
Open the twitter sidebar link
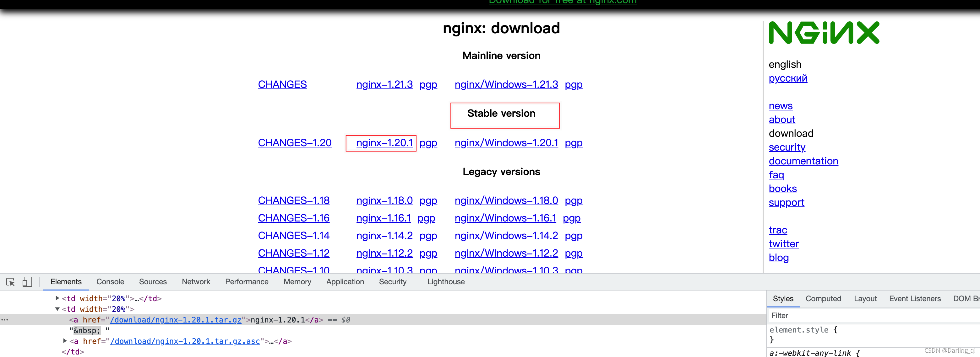(784, 244)
